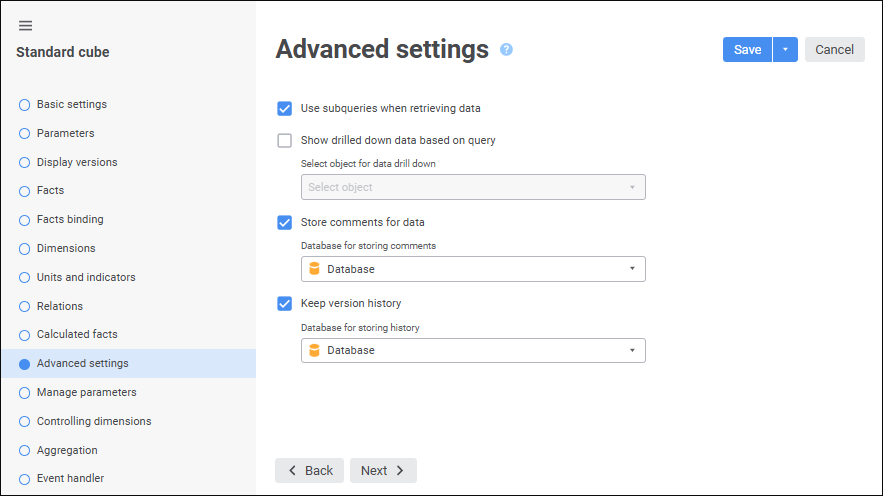Viewport: 883px width, 496px height.
Task: Select the Basic settings step circle
Action: (x=25, y=105)
